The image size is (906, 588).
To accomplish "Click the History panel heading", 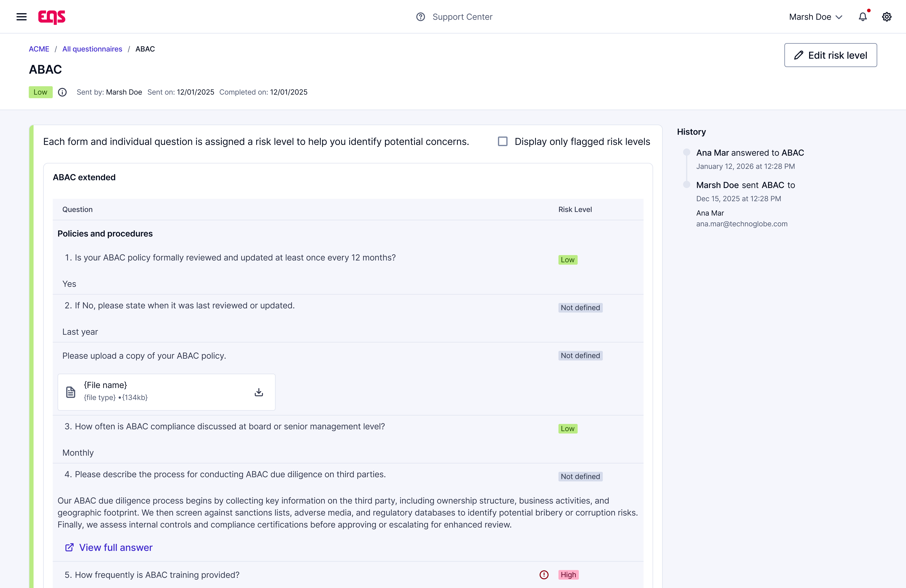I will [691, 132].
